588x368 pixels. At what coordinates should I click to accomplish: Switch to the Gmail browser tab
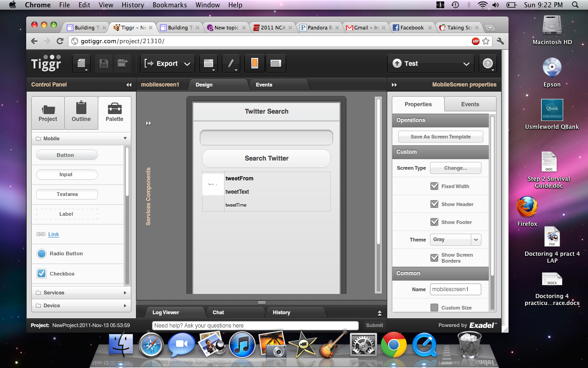(x=366, y=28)
